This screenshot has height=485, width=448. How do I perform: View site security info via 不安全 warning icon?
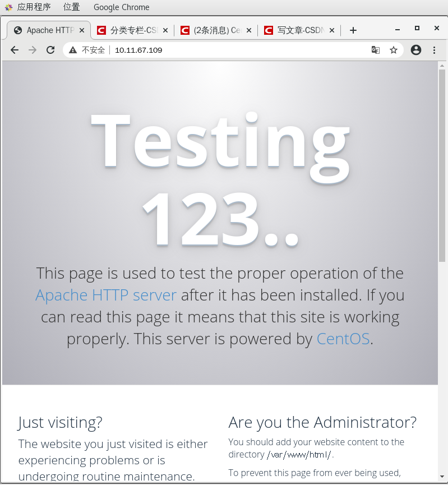(x=73, y=50)
